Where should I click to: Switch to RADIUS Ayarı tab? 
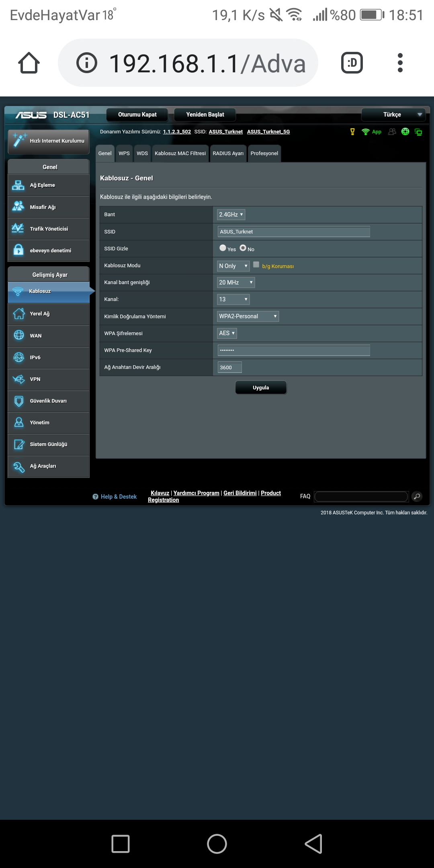[x=228, y=154]
